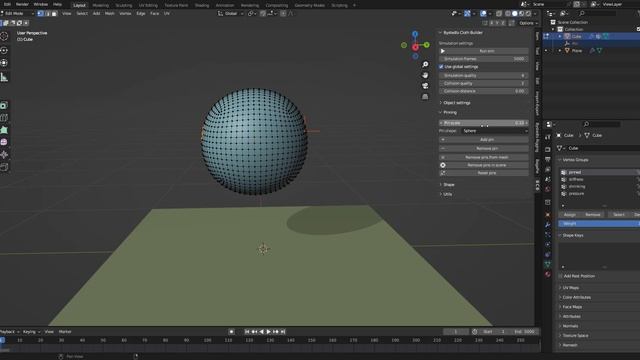The height and width of the screenshot is (360, 640).
Task: Open object data properties green triangle tab
Action: pyautogui.click(x=548, y=264)
